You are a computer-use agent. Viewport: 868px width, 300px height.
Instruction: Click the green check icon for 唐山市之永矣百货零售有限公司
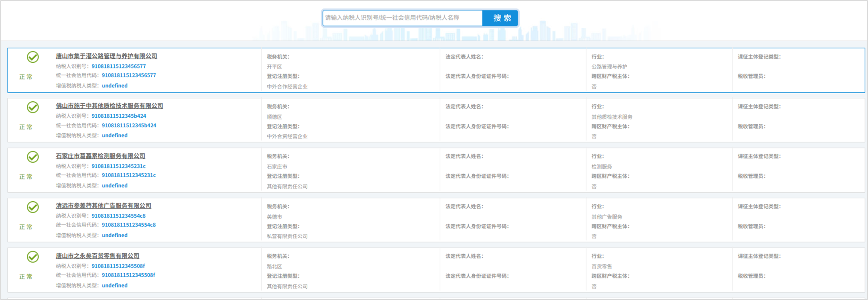[33, 257]
